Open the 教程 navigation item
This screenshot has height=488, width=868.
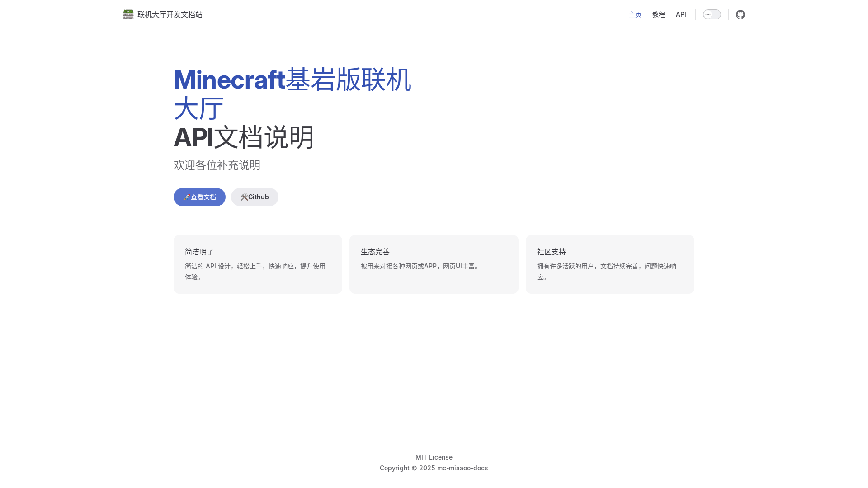point(659,14)
